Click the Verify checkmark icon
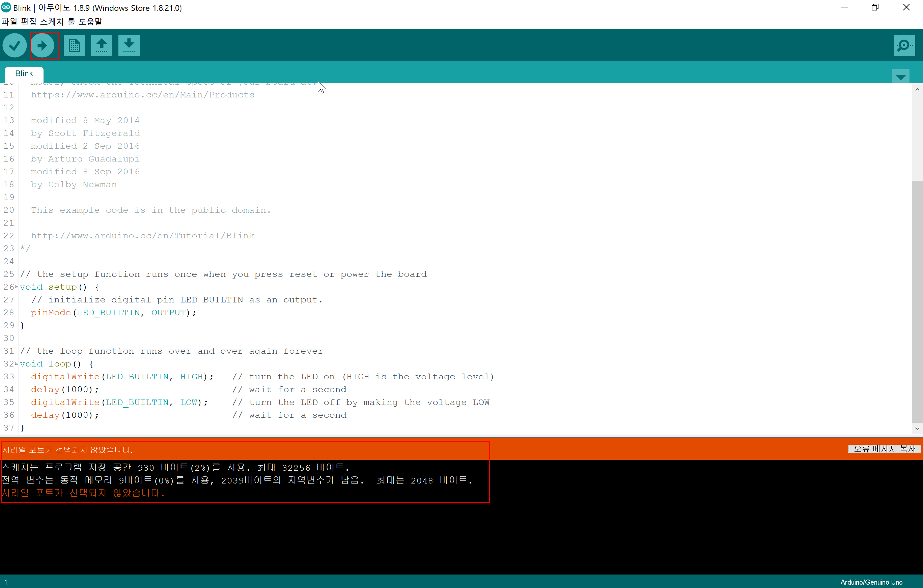Viewport: 923px width, 588px height. (15, 46)
